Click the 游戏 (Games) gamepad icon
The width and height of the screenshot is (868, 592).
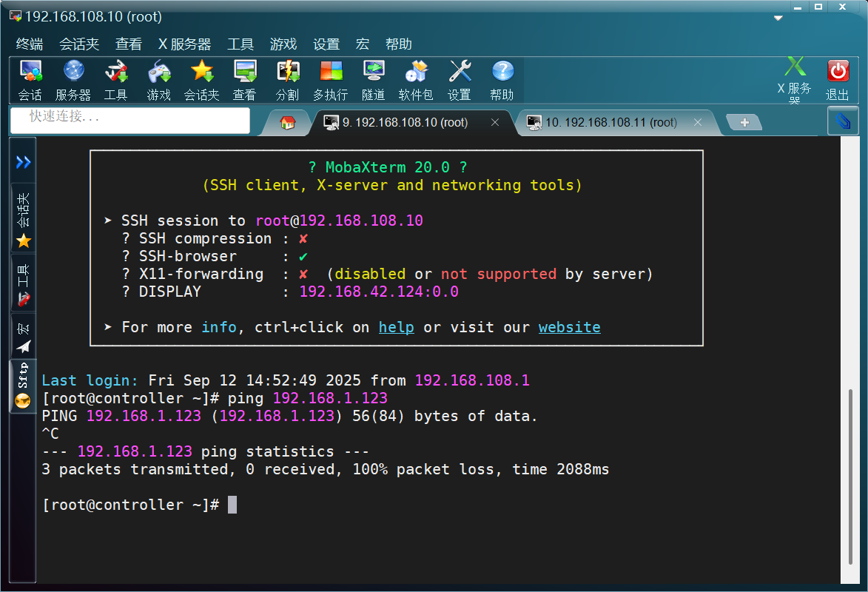[x=159, y=81]
